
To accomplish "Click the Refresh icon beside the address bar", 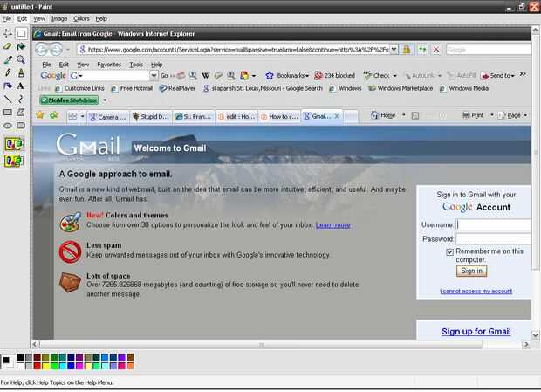I will point(422,50).
